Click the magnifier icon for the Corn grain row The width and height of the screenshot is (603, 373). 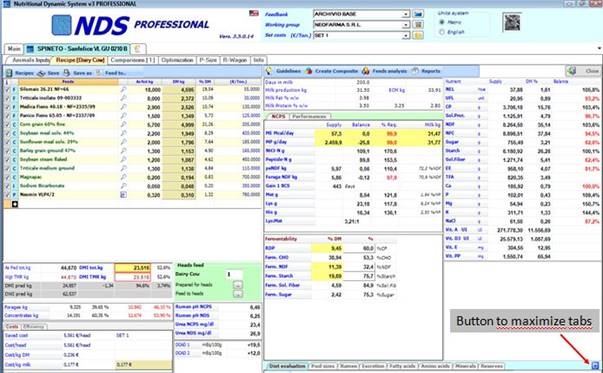pyautogui.click(x=123, y=124)
